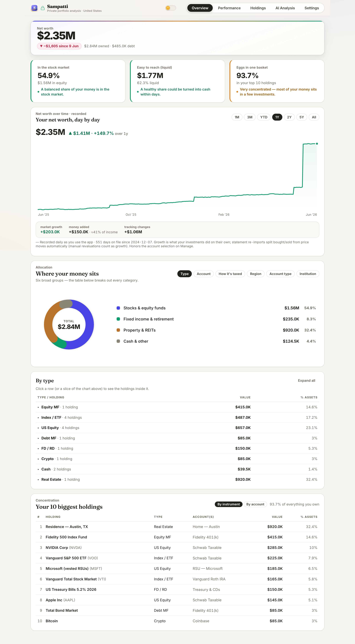Select the 1M time range
The width and height of the screenshot is (355, 644).
pyautogui.click(x=237, y=117)
